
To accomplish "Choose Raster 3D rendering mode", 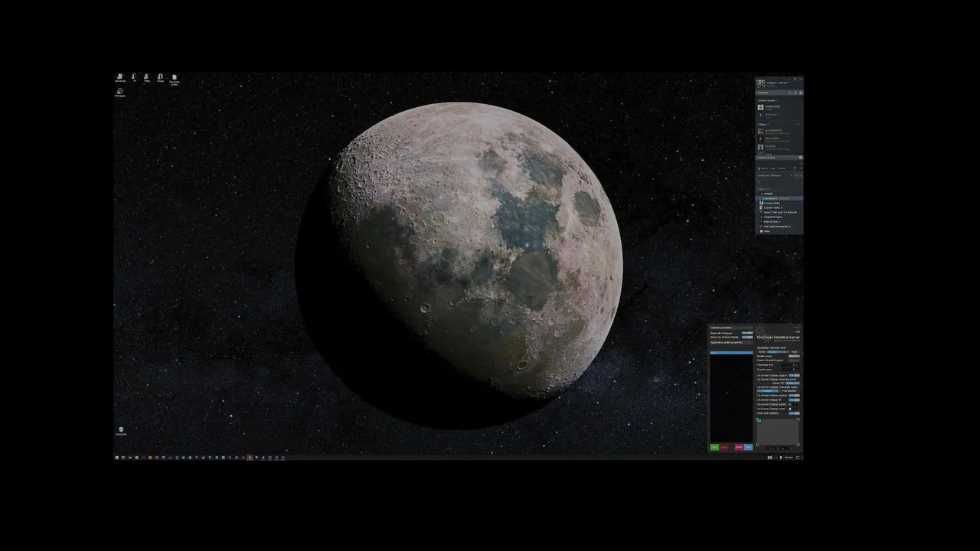I will pos(792,383).
